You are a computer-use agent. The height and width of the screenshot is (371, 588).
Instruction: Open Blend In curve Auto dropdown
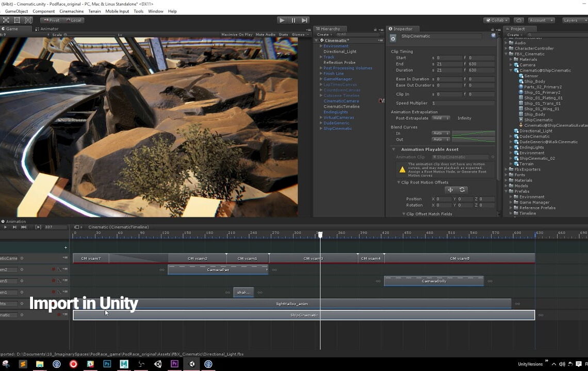pyautogui.click(x=440, y=133)
